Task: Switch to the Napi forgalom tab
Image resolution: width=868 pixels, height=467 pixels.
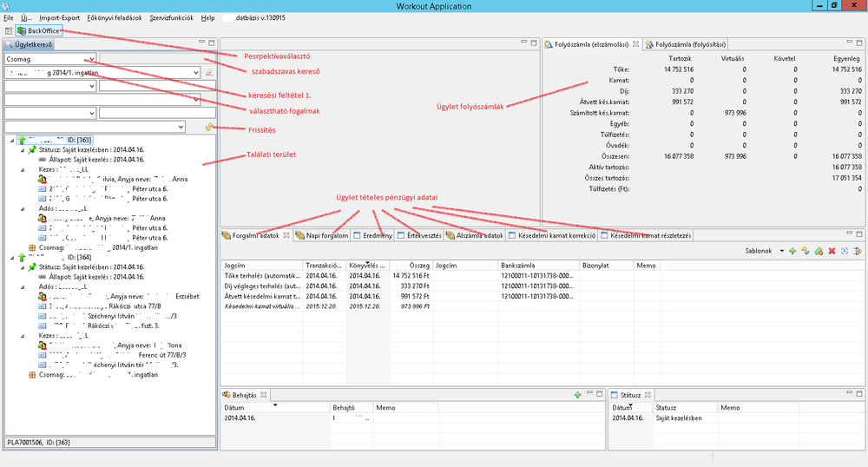Action: click(x=322, y=235)
